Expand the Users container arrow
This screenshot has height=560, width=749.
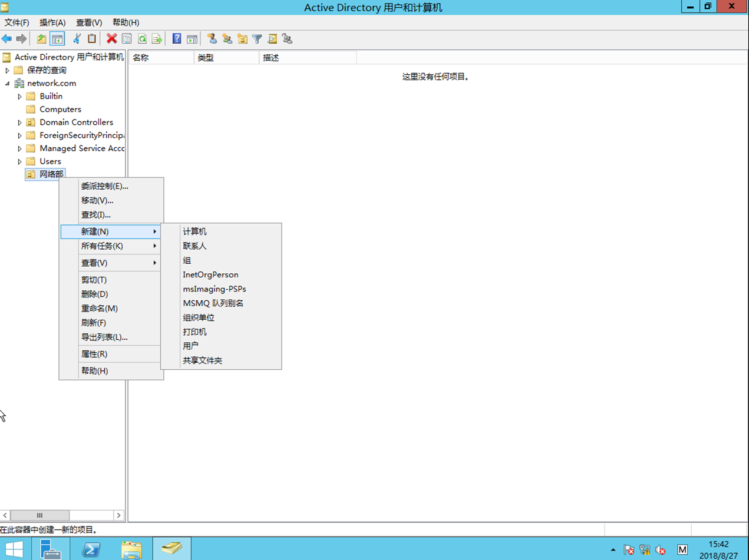(x=19, y=161)
